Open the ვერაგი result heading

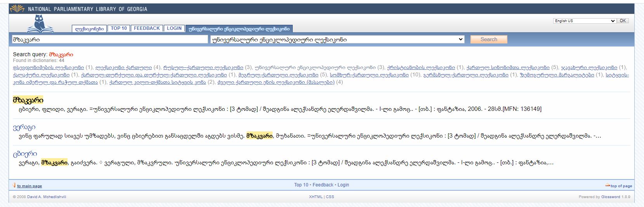pos(24,127)
